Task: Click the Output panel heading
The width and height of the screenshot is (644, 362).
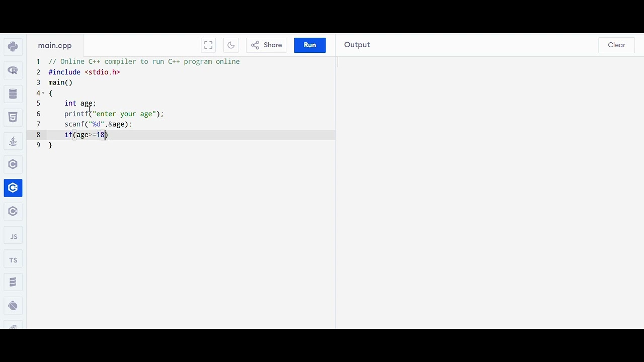Action: 357,45
